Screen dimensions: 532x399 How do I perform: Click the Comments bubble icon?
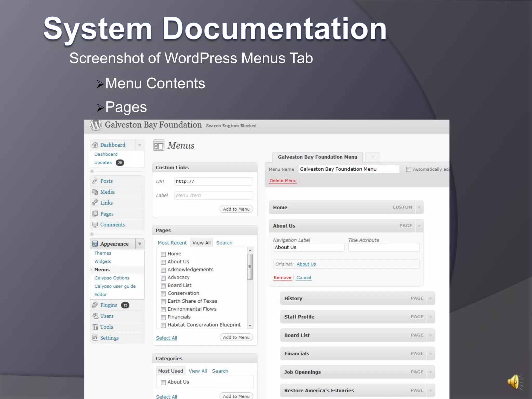coord(95,224)
